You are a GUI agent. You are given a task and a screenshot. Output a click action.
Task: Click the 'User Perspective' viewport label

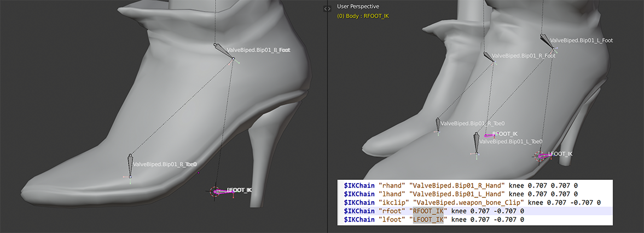coord(358,7)
